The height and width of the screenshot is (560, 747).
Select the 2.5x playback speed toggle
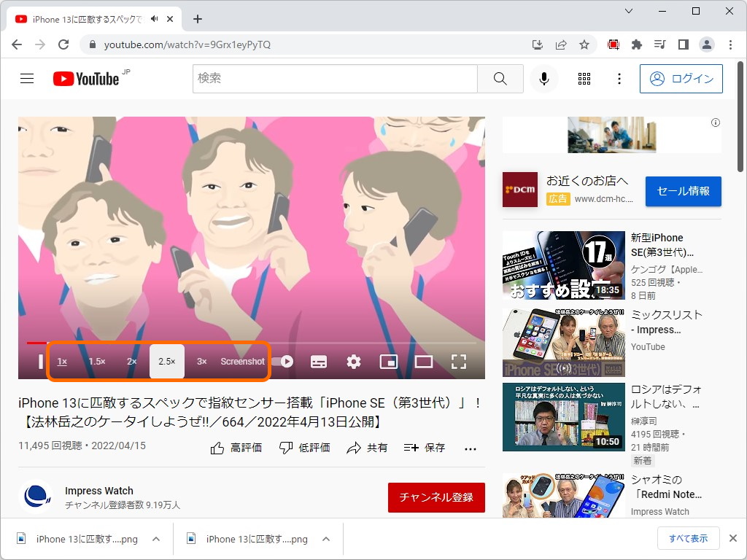[x=166, y=361]
